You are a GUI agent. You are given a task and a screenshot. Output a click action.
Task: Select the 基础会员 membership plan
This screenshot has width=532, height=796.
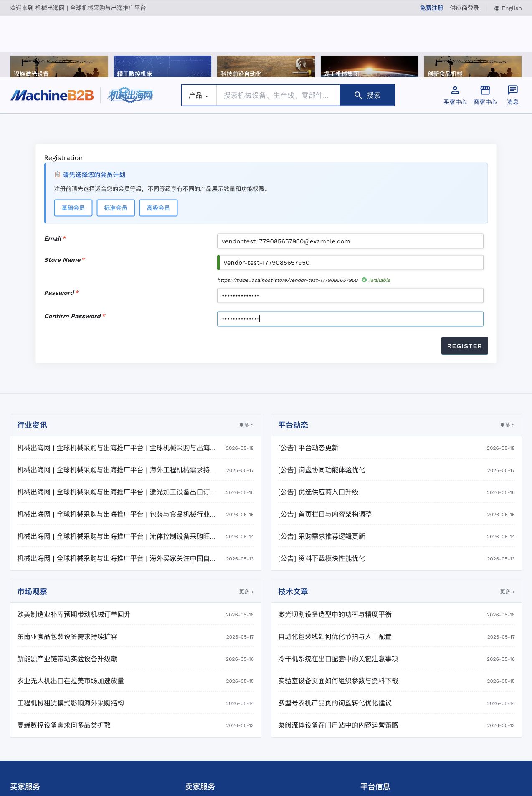73,208
